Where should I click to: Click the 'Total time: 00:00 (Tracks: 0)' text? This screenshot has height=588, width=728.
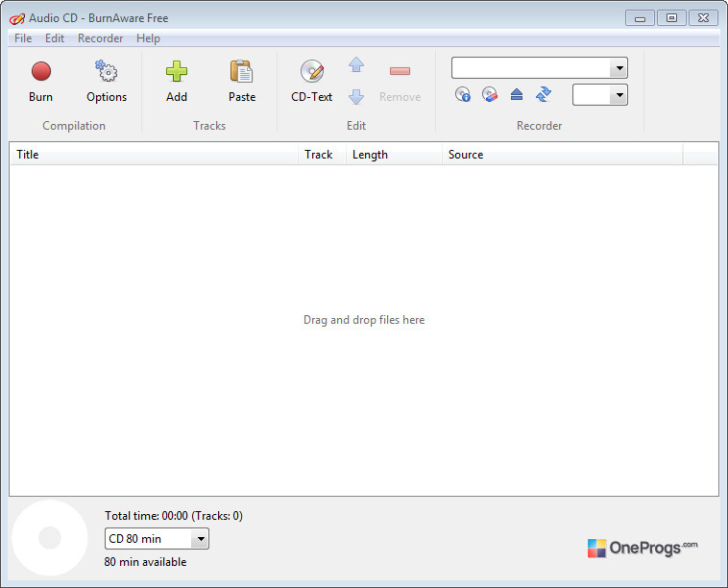click(174, 516)
